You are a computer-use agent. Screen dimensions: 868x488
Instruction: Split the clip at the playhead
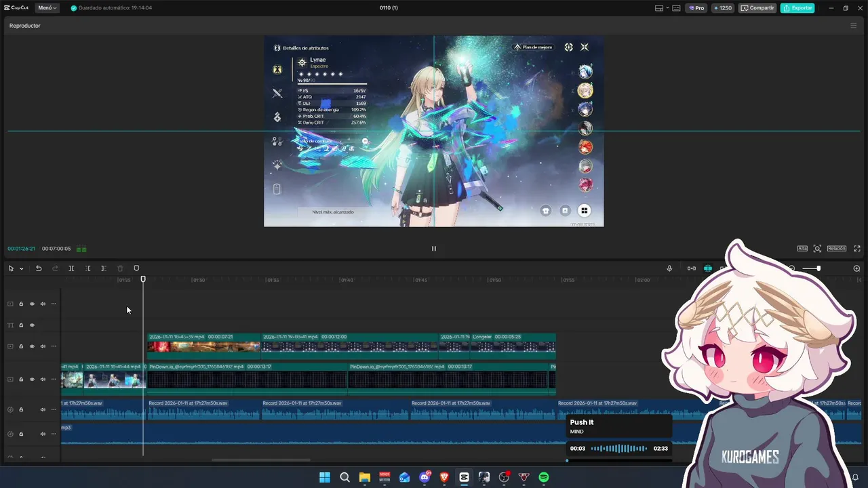71,268
